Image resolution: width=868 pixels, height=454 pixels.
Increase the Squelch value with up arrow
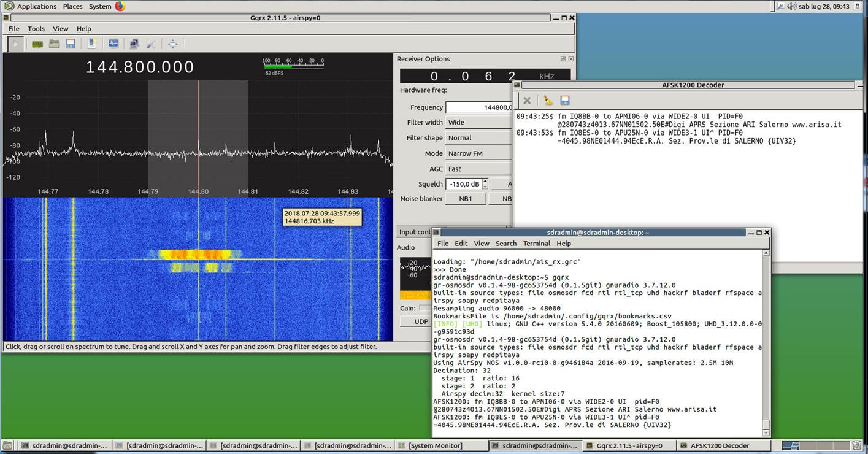485,181
